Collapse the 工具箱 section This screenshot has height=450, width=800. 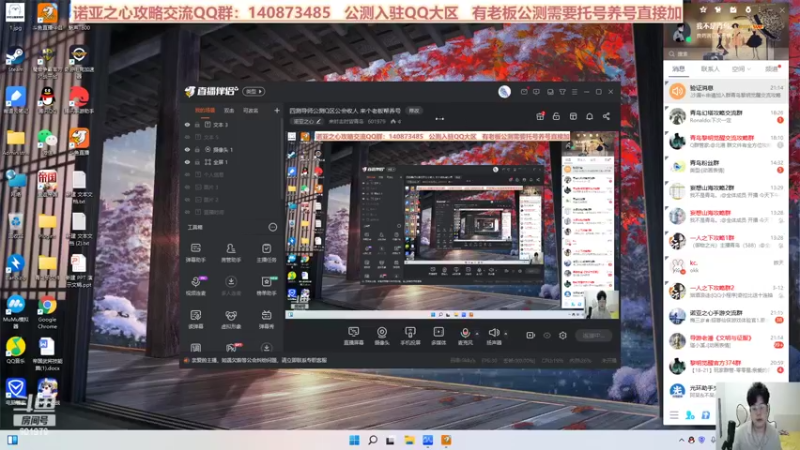click(272, 227)
